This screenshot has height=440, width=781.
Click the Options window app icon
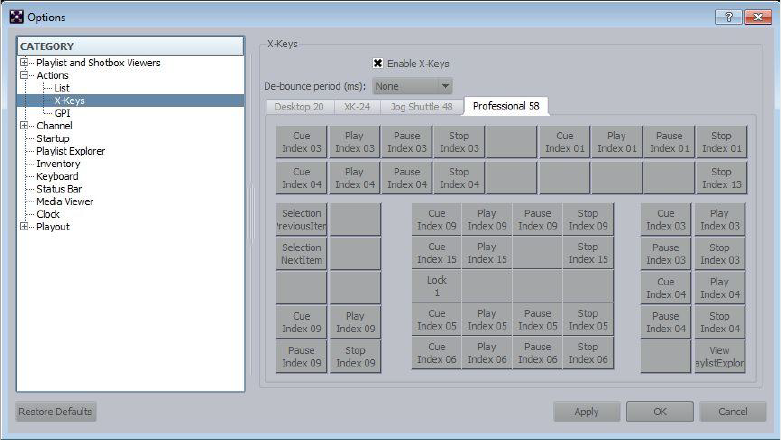coord(16,17)
